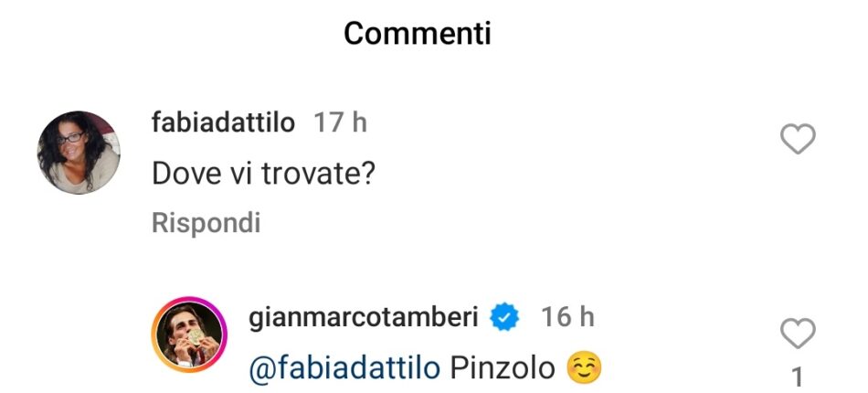Click the word Pinzolo in the reply
This screenshot has width=868, height=393.
coord(503,368)
